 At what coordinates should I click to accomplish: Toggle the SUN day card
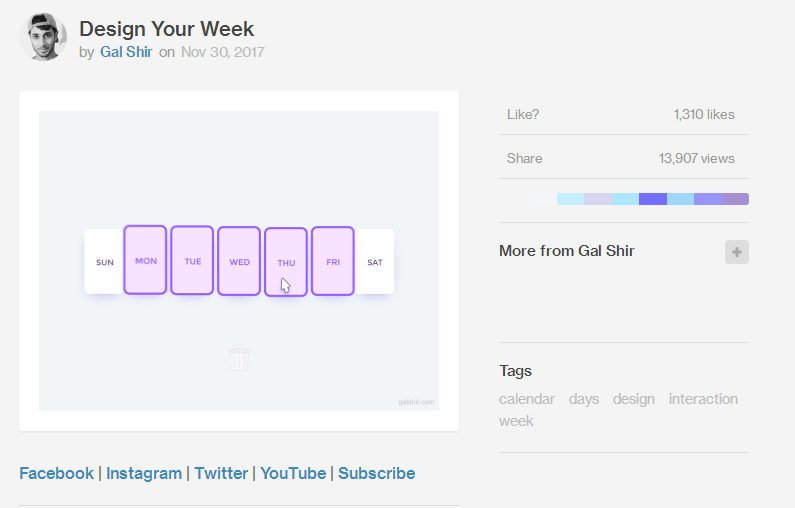pyautogui.click(x=104, y=262)
